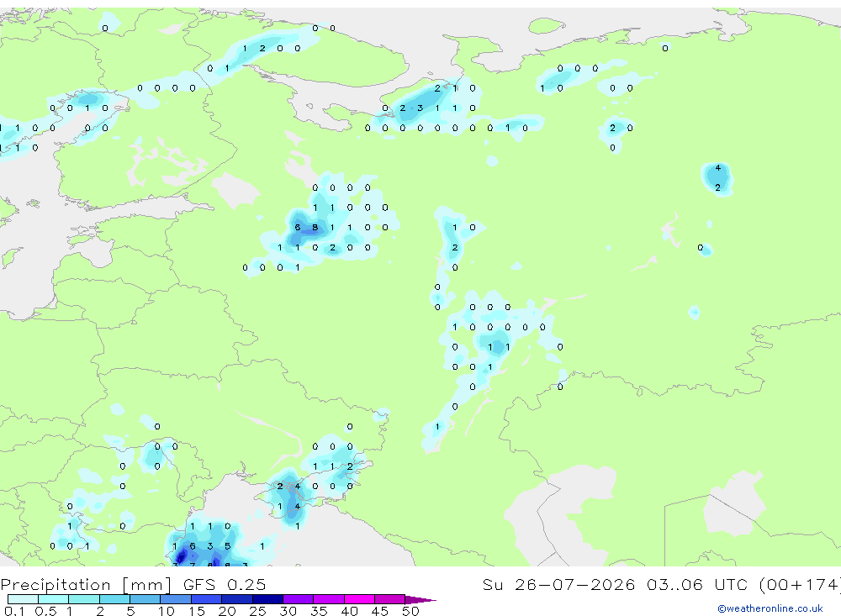This screenshot has height=616, width=841.
Task: Select the bright magenta legend swatch between 40 and 45
Action: click(359, 599)
